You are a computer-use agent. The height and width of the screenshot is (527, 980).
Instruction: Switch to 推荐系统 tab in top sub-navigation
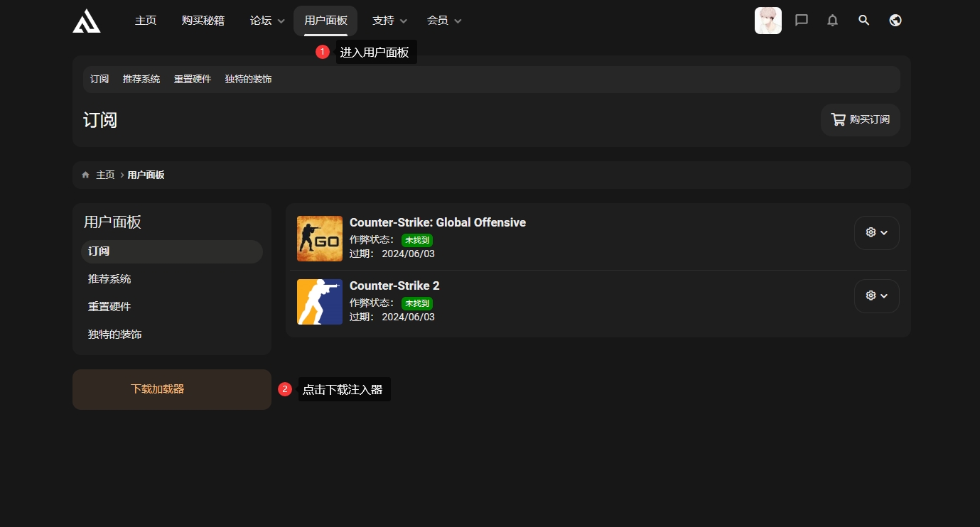(141, 80)
